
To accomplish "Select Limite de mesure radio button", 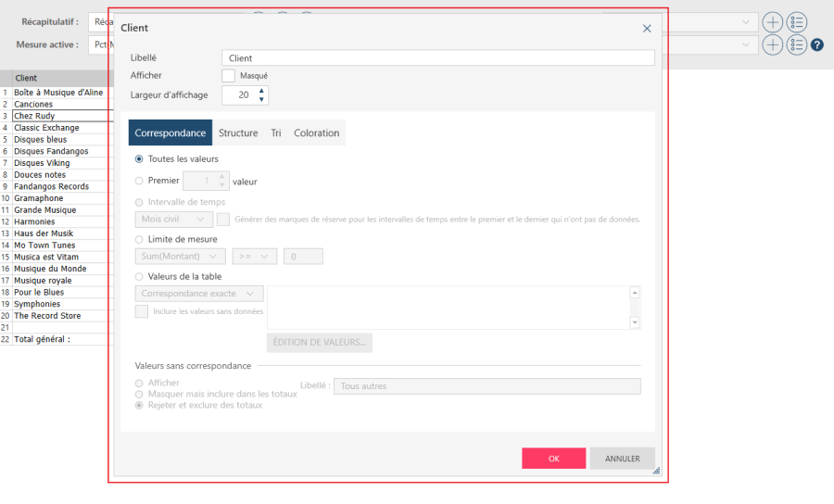I will point(139,239).
